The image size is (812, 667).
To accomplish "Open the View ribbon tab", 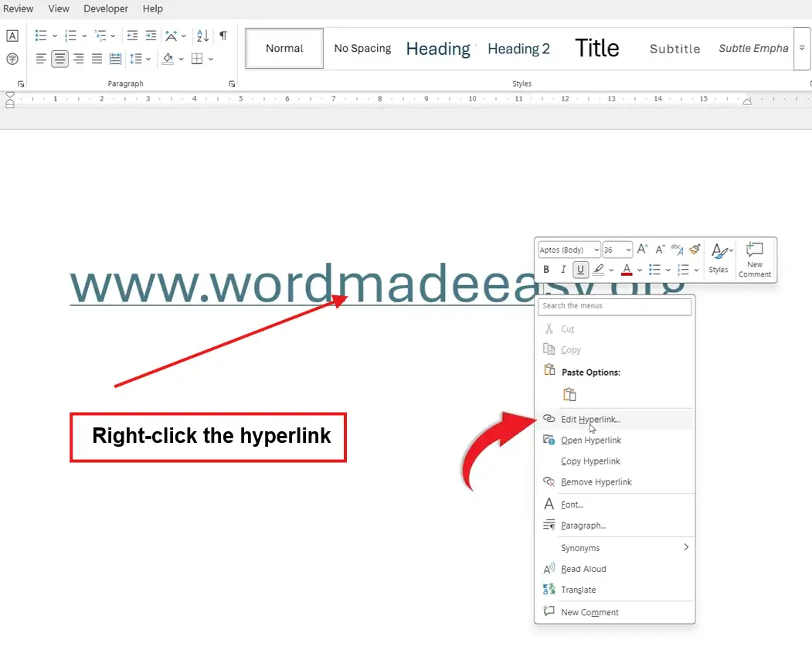I will pyautogui.click(x=59, y=9).
